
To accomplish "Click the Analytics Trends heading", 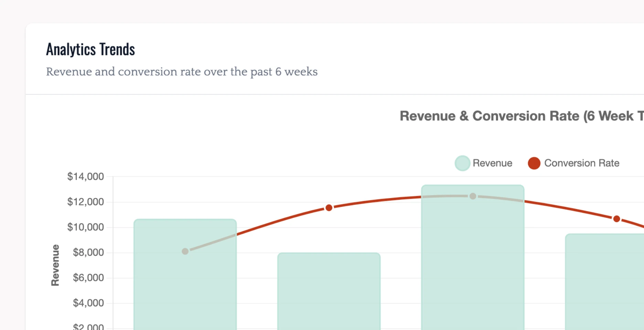I will (90, 49).
